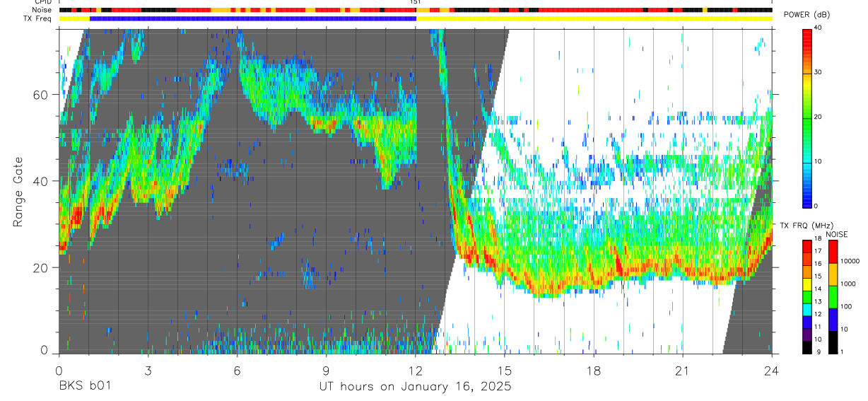868x401 pixels.
Task: Click the "100" label on the NOISE colorbar
Action: click(x=846, y=306)
